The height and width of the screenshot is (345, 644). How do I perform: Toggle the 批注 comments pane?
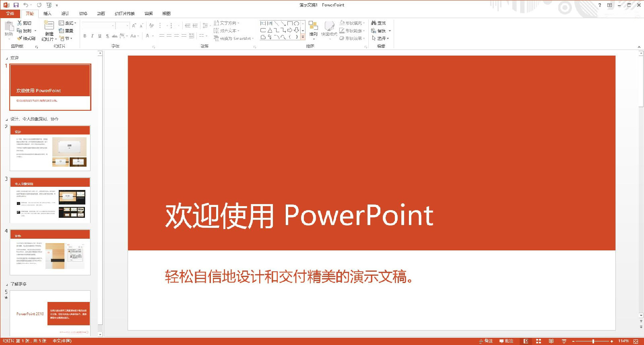[x=506, y=341]
